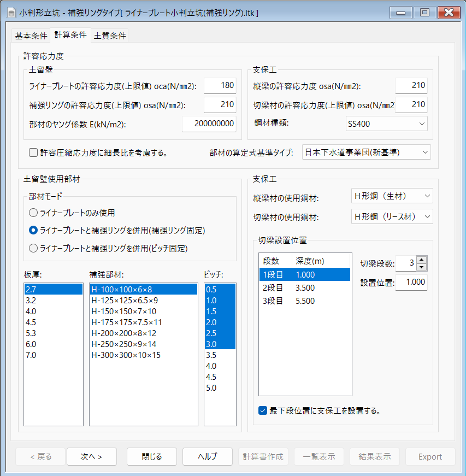Click the 次へ > button
The width and height of the screenshot is (466, 476).
91,456
